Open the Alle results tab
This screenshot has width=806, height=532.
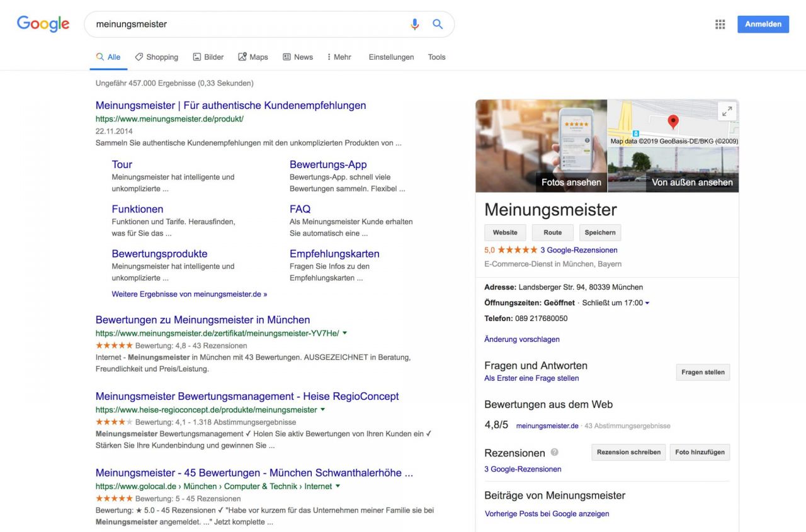pyautogui.click(x=108, y=57)
